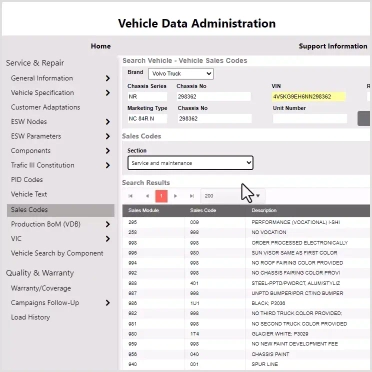The height and width of the screenshot is (372, 372).
Task: Select row ORDER PROCESSED ELECTRONICALLY
Action: pos(246,243)
